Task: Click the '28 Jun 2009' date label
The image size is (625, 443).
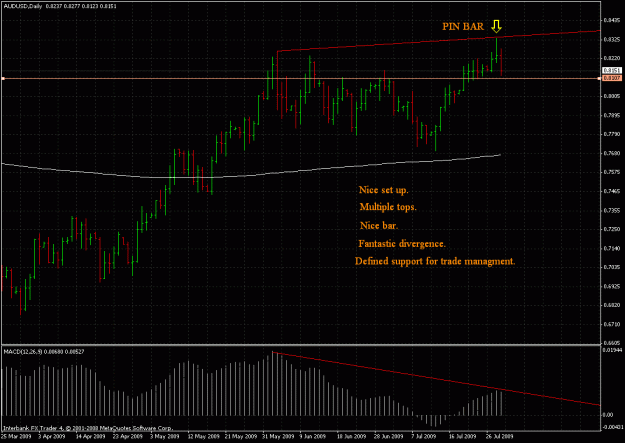Action: (x=388, y=436)
